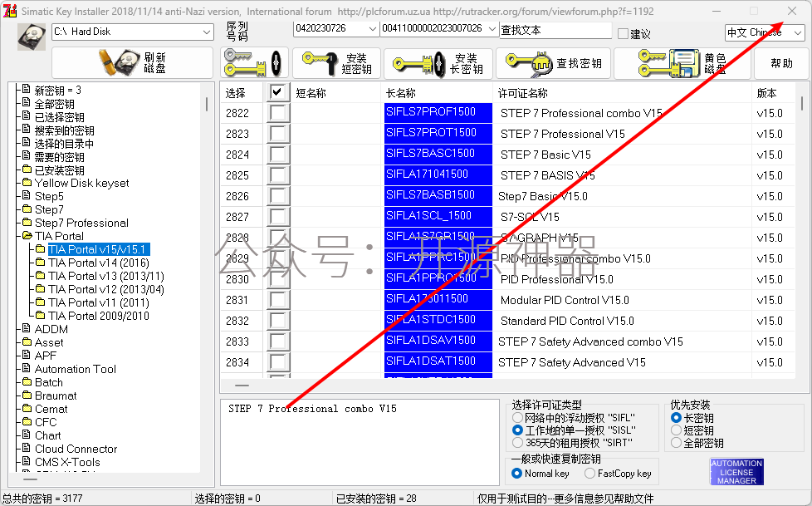Select TIA Portal v15/v15.1 folder
The image size is (812, 506).
tap(97, 249)
